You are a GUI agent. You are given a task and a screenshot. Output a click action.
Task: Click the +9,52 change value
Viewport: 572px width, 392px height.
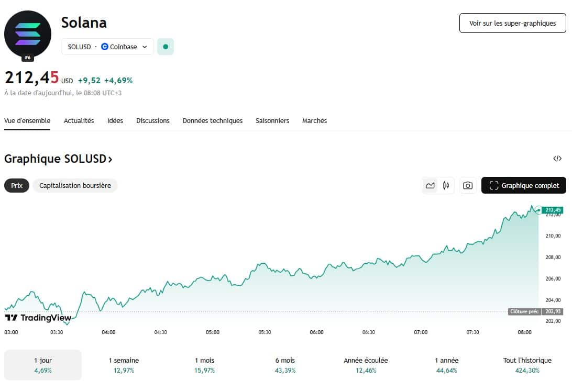[x=89, y=81]
